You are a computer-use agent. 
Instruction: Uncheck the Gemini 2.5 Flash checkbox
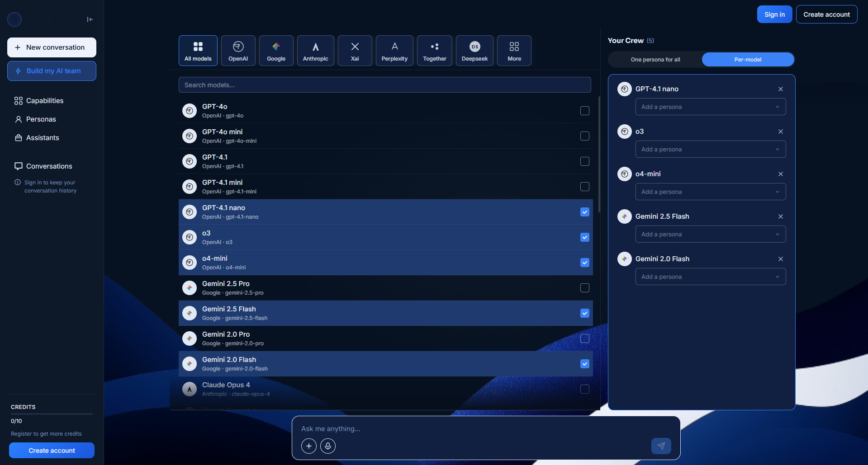[585, 313]
